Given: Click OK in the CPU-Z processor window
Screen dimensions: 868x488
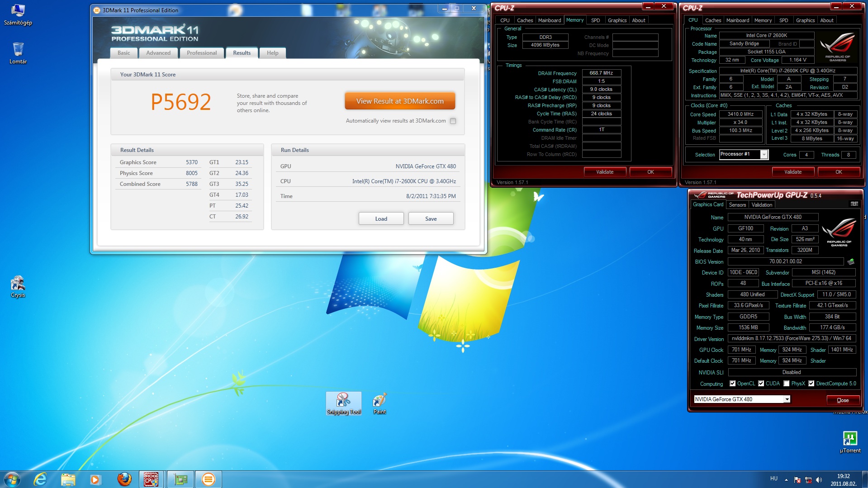Looking at the screenshot, I should tap(839, 172).
